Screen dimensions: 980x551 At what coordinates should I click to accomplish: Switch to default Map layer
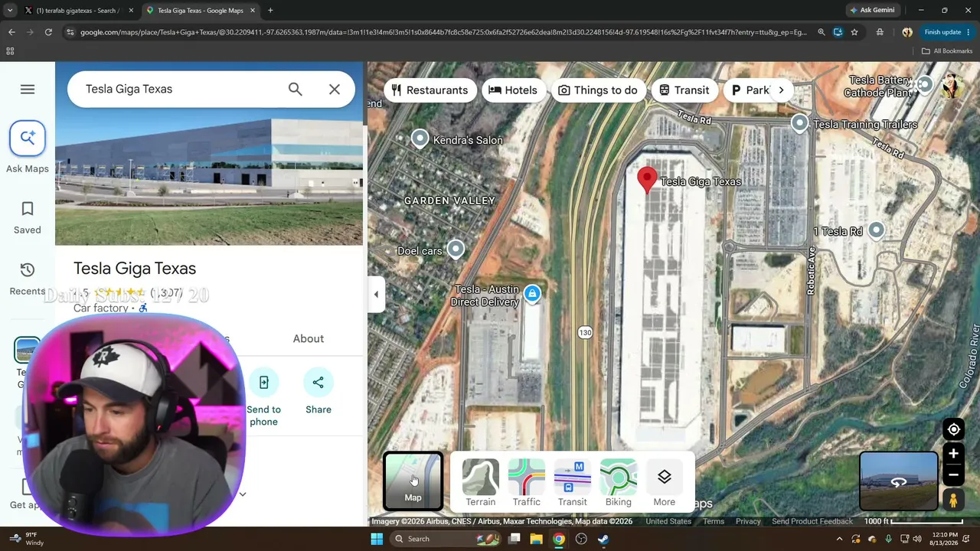pos(413,481)
